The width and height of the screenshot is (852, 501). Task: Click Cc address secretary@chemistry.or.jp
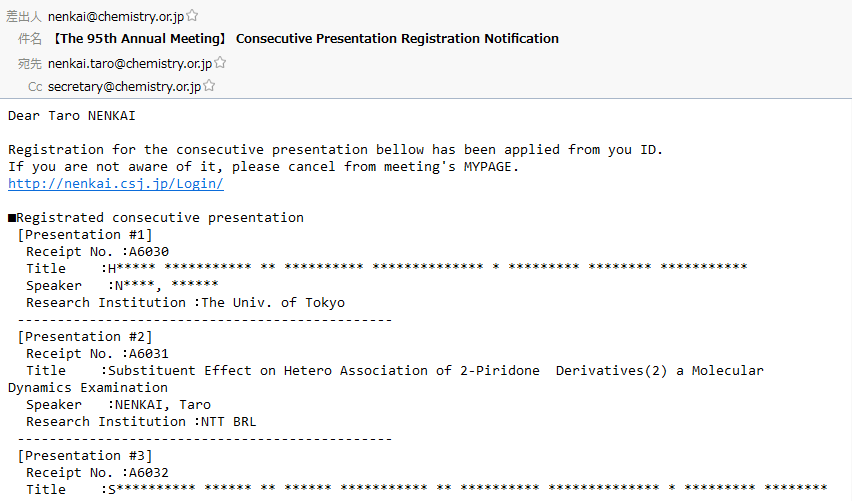[124, 86]
